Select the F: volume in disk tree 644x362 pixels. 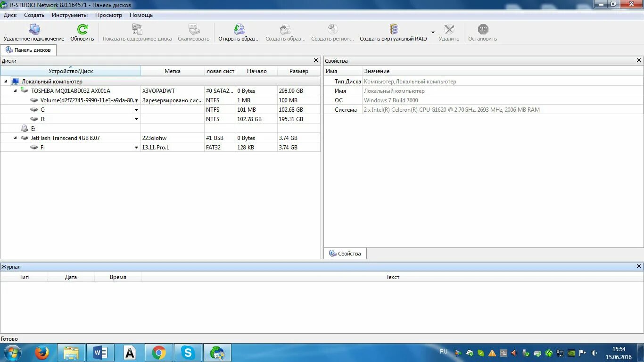[x=42, y=148]
